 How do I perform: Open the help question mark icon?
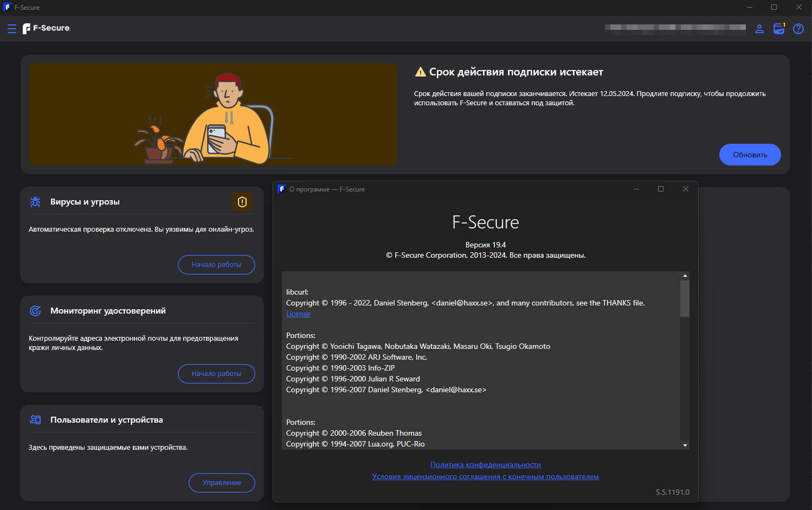798,29
